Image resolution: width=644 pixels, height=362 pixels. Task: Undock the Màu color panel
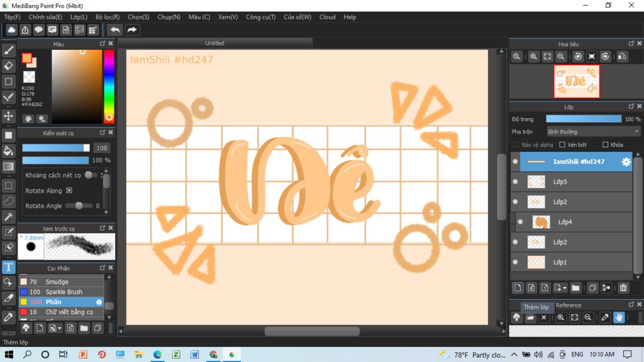103,43
